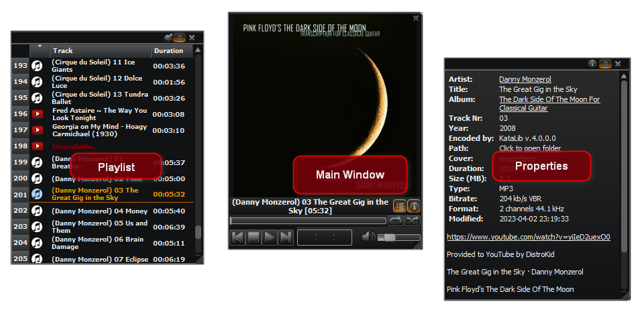Click music note icon of track 193
644x310 pixels.
pos(38,66)
